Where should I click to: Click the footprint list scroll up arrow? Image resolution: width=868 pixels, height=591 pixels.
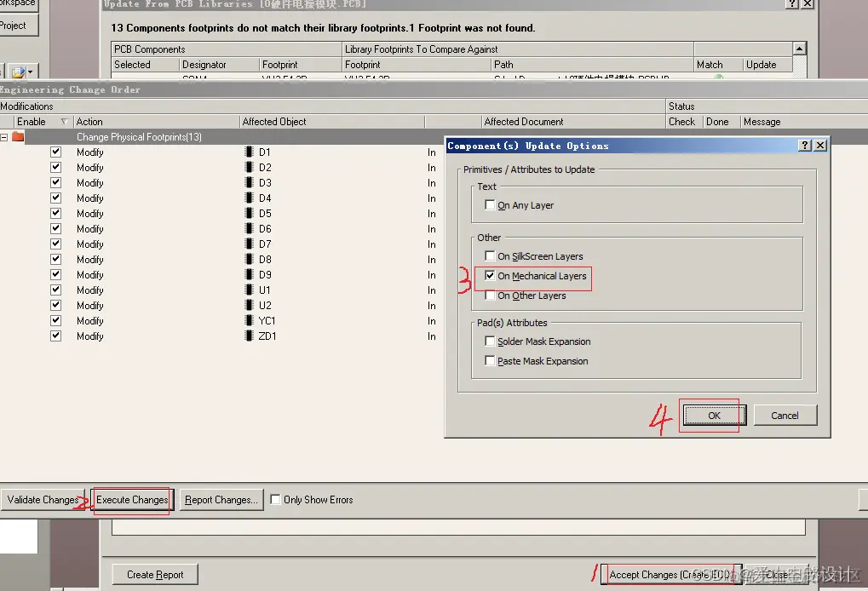(799, 49)
